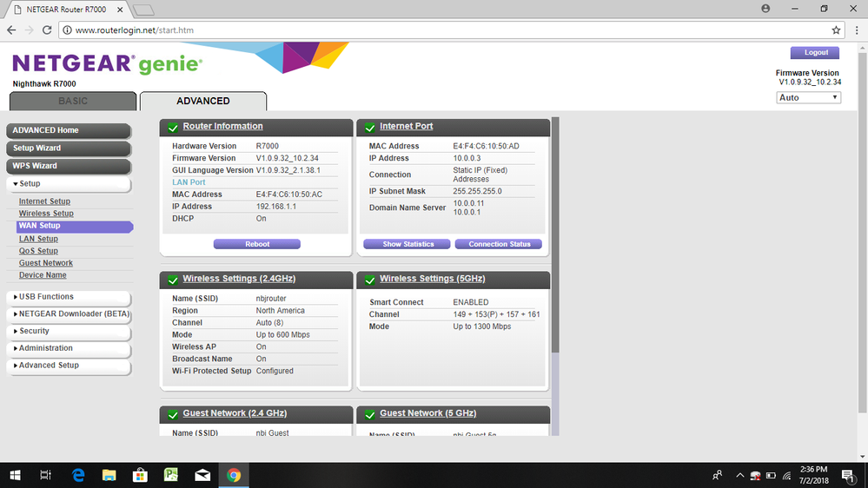The image size is (868, 488).
Task: Expand the USB Functions section
Action: point(68,297)
